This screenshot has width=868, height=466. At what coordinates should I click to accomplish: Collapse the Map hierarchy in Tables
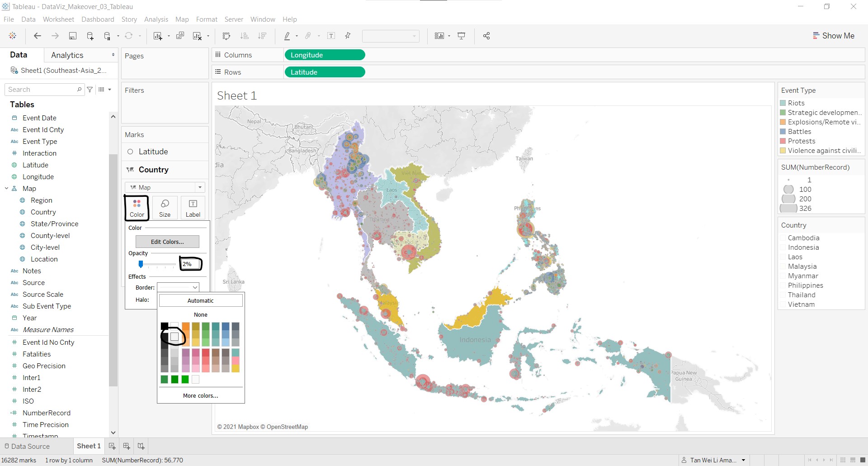(7, 189)
